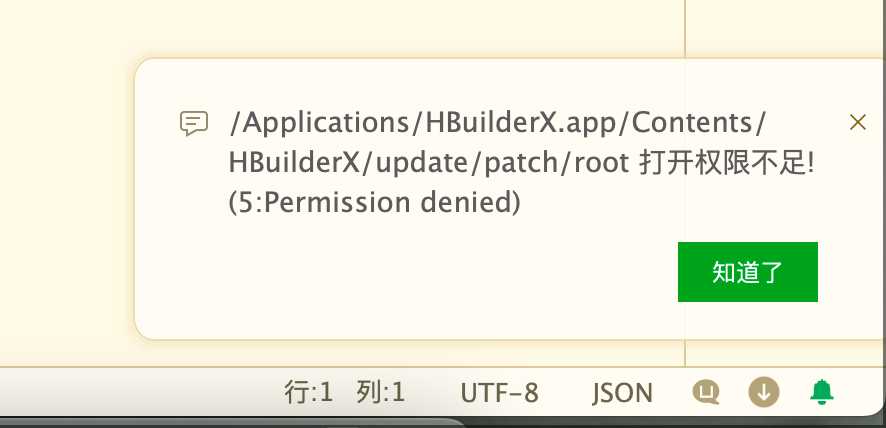Open the notification bell in status bar
Screen dimensions: 886x428
coord(822,392)
